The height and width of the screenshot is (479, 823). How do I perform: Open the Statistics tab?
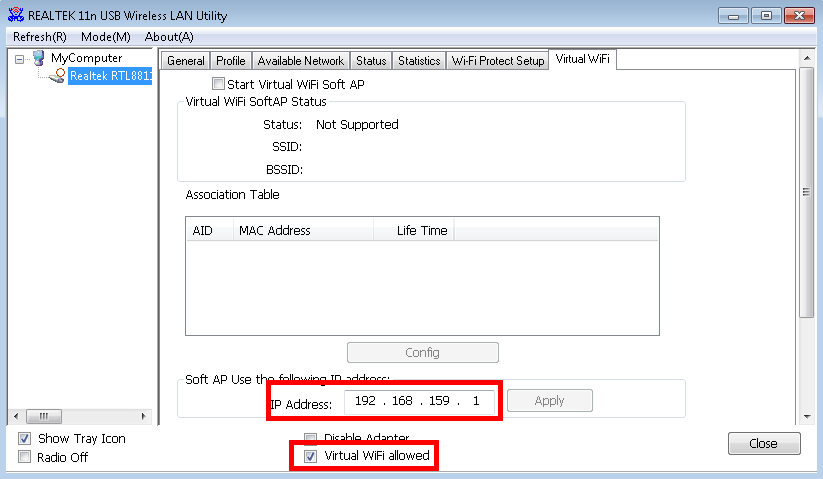coord(419,61)
